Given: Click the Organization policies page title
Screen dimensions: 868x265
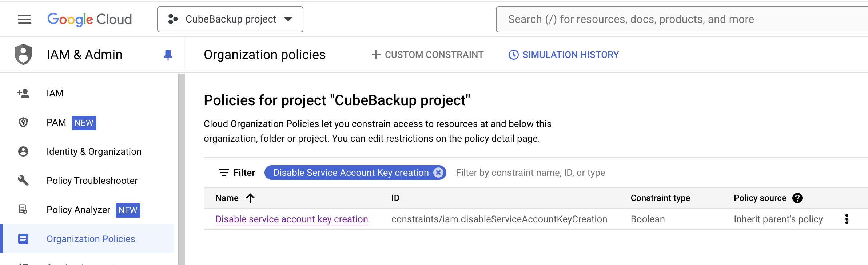Looking at the screenshot, I should pos(264,55).
